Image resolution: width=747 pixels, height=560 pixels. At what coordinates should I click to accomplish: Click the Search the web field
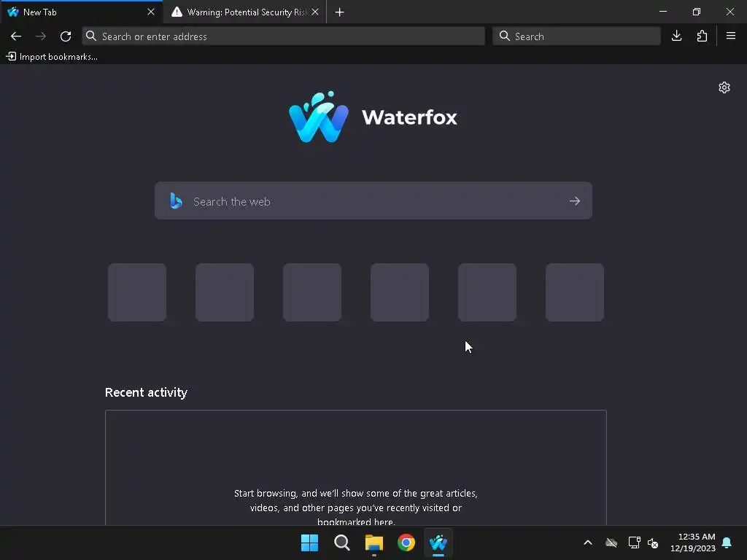(373, 201)
